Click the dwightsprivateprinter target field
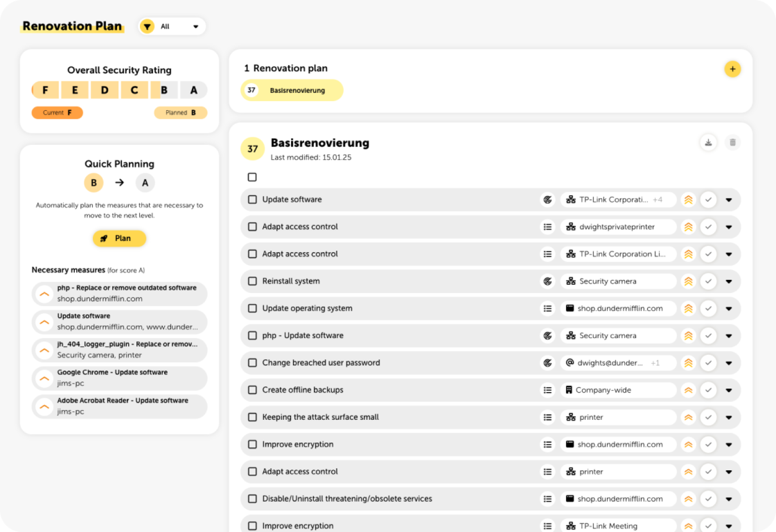 tap(617, 227)
